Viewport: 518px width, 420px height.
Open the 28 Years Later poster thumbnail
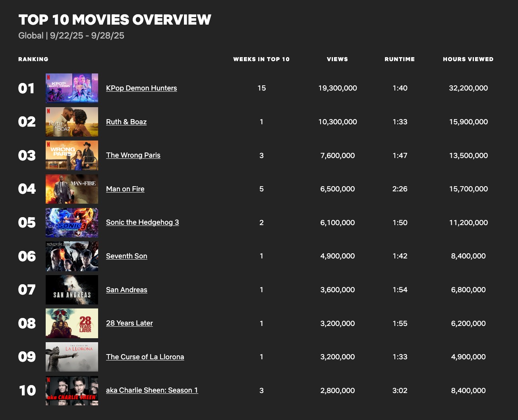pos(72,323)
